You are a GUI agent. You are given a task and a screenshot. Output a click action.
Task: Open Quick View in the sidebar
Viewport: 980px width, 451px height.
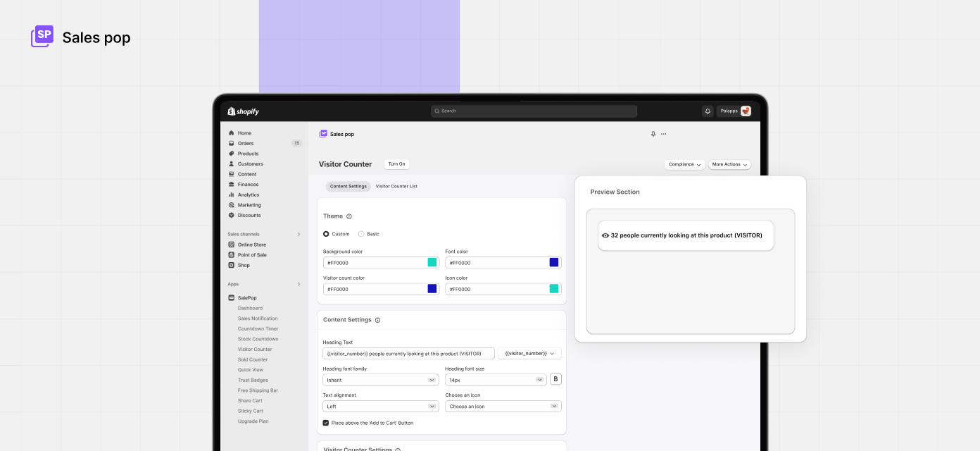coord(251,370)
